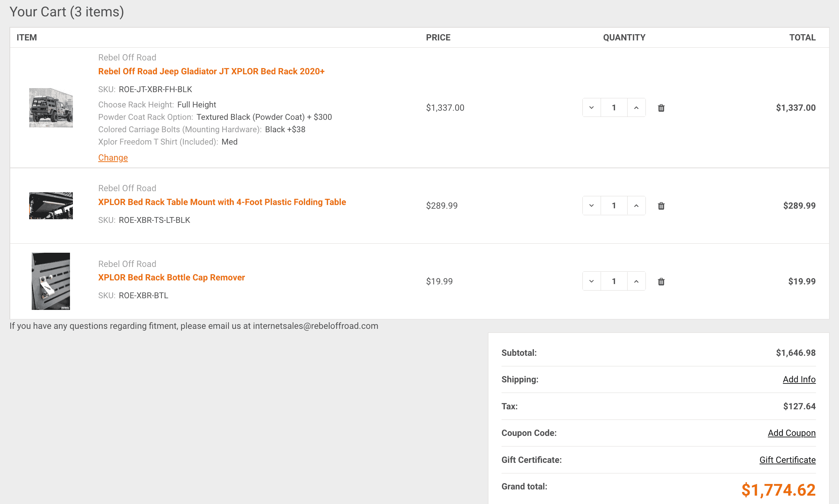839x504 pixels.
Task: Increase quantity of Bed Rack Table Mount
Action: point(636,206)
